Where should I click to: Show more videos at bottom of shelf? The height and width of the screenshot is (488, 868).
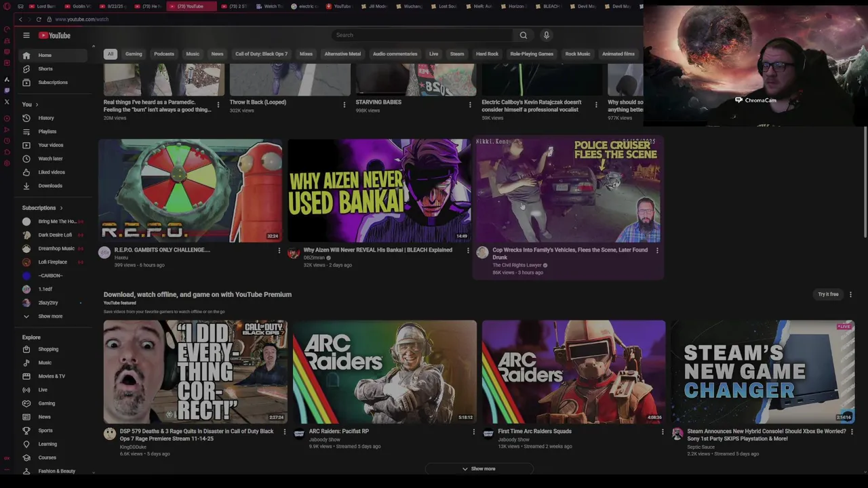pyautogui.click(x=479, y=468)
